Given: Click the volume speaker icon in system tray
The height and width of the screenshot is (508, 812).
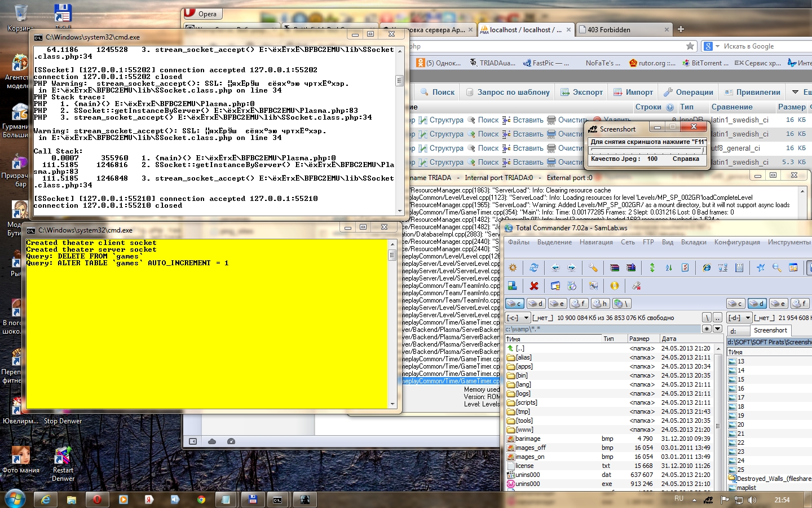Looking at the screenshot, I should click(752, 500).
